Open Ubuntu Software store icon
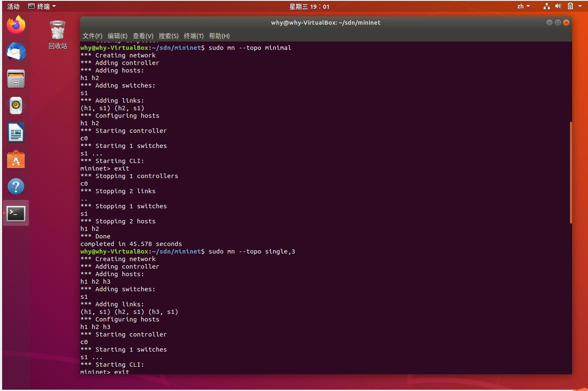Viewport: 588px width, 391px height. [x=16, y=160]
